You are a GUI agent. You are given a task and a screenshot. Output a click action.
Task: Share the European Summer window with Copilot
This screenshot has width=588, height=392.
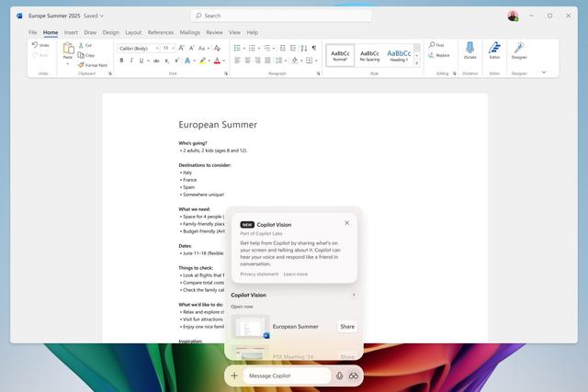click(x=347, y=326)
